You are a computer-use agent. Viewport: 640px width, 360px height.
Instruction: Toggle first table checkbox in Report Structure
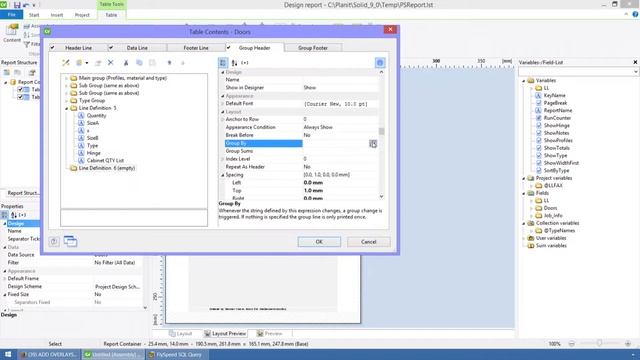(x=20, y=89)
